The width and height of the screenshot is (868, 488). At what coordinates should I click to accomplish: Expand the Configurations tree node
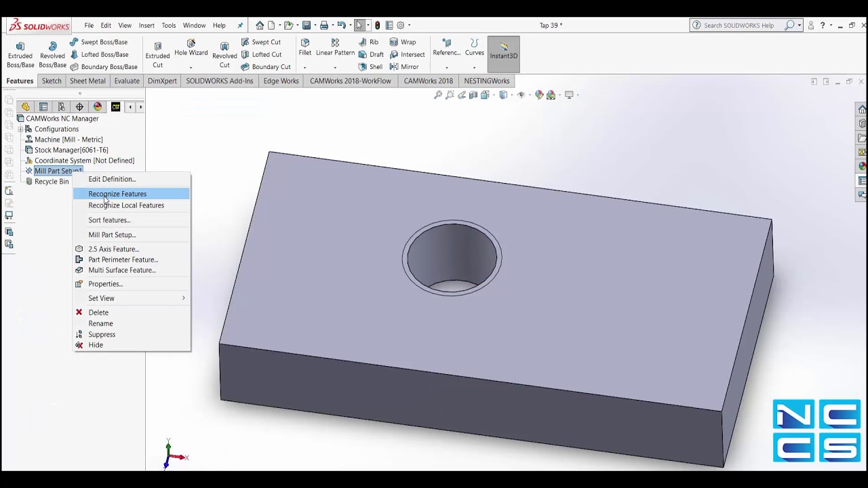coord(20,129)
